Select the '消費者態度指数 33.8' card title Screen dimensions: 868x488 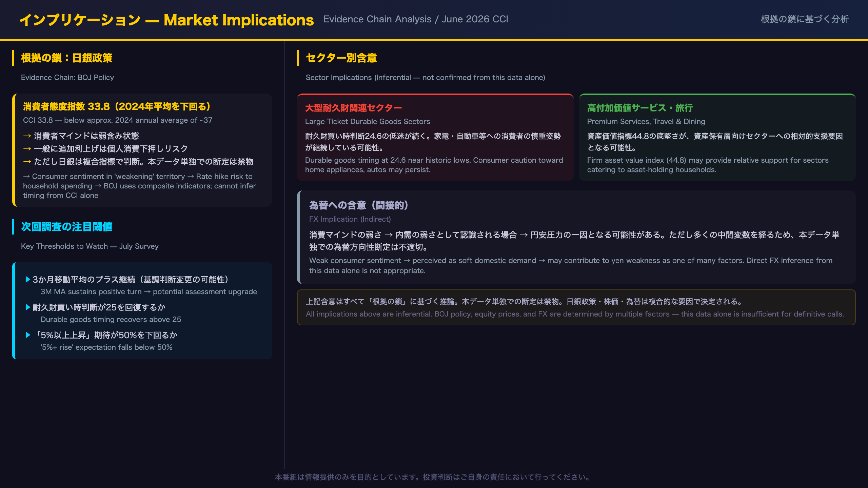pos(117,107)
